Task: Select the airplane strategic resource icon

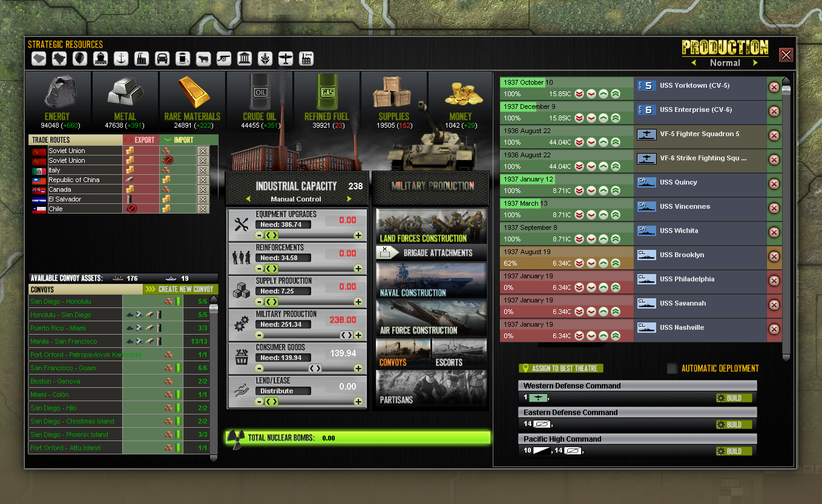Action: 286,59
